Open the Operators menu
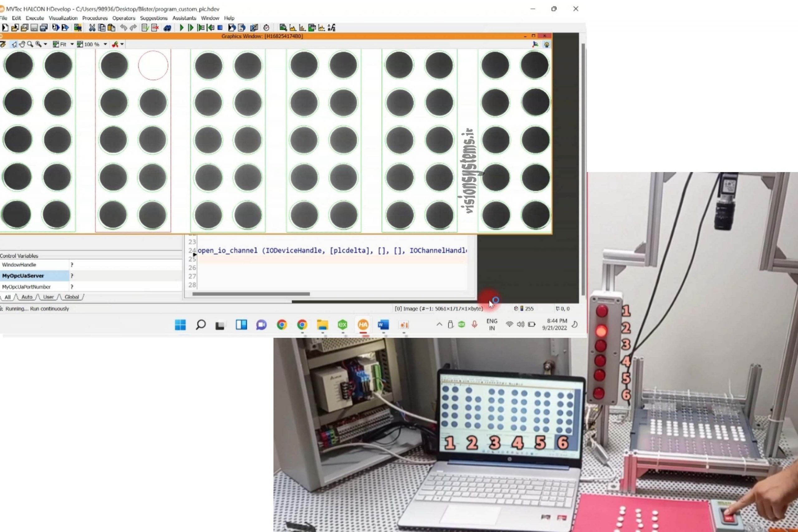The width and height of the screenshot is (798, 532). click(124, 18)
